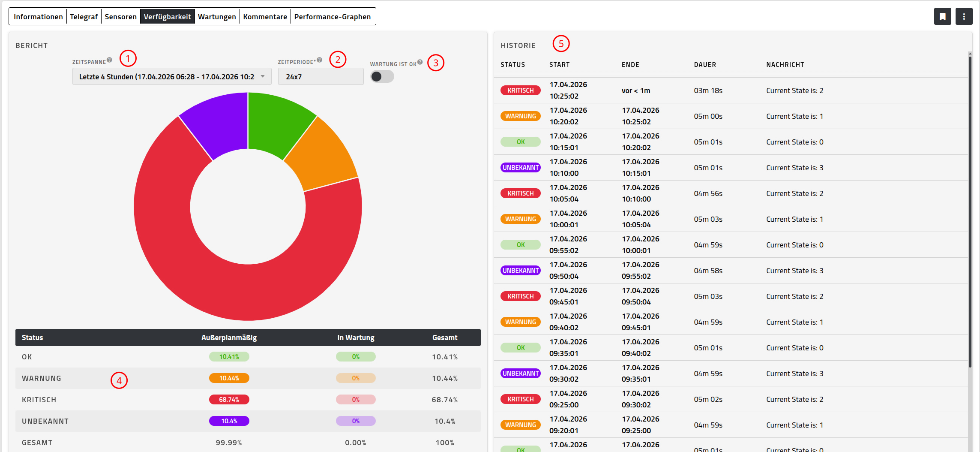This screenshot has width=980, height=452.
Task: Toggle the Wartung ist OK switch
Action: click(382, 76)
